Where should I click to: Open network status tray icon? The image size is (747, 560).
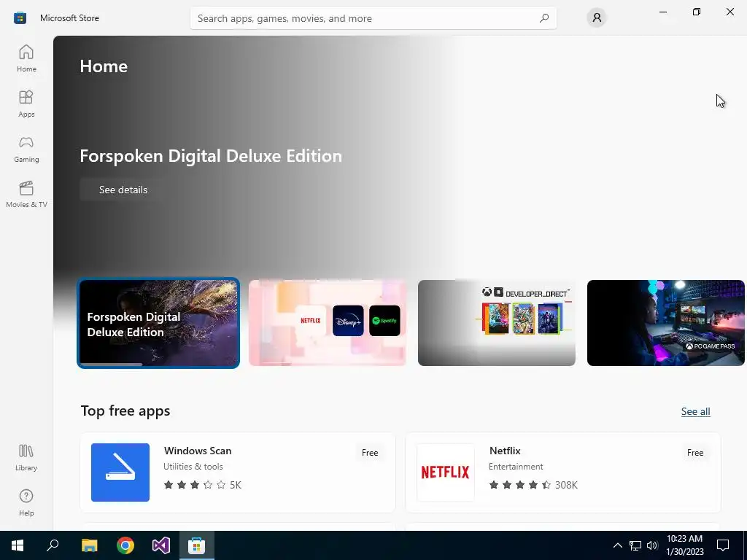pyautogui.click(x=635, y=545)
